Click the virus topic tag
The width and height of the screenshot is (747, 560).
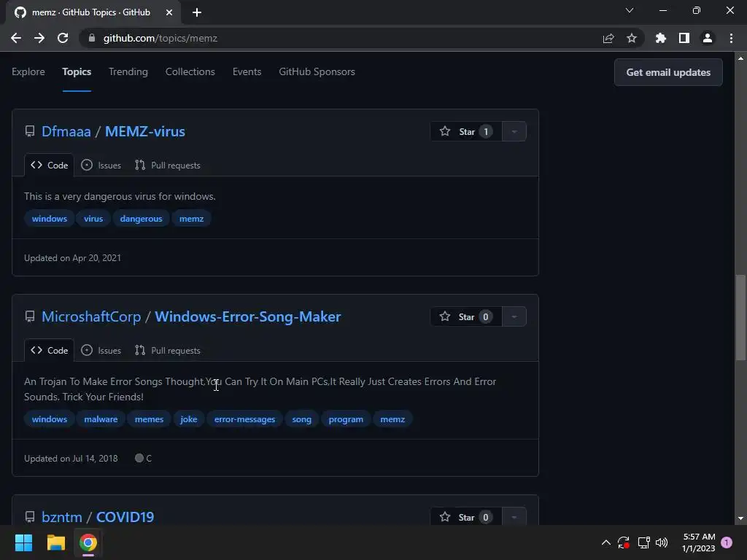[x=93, y=219]
